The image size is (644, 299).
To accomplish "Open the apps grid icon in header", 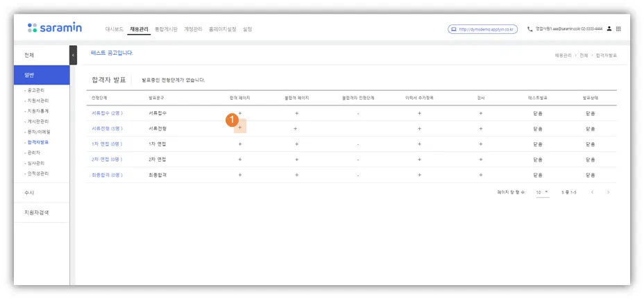I will tap(618, 29).
